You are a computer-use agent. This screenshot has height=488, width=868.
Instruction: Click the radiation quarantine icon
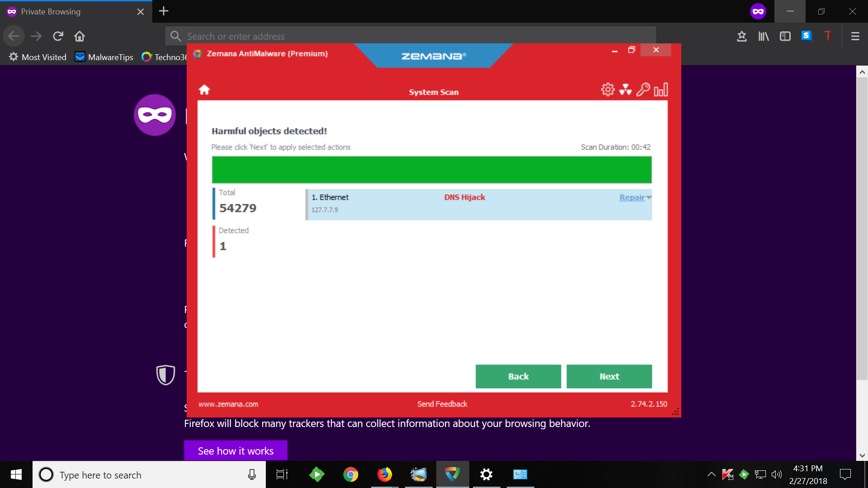pos(625,89)
